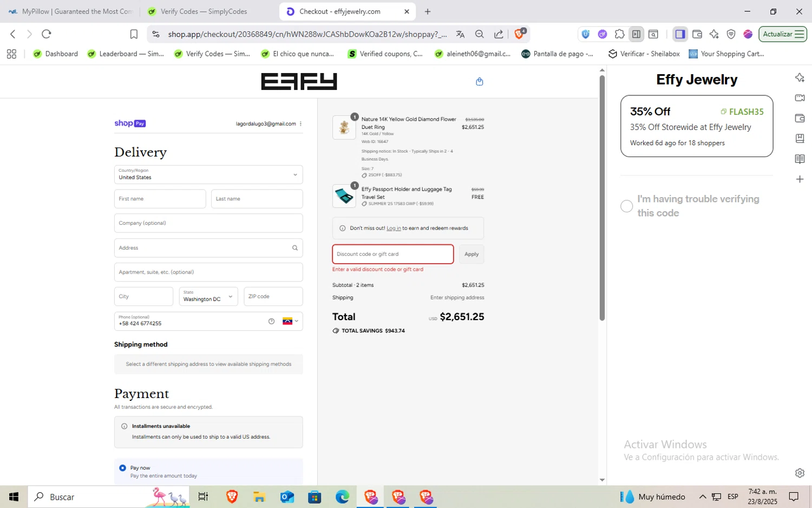Click the Passport Holder Travel Set thumbnail
The height and width of the screenshot is (508, 812).
[x=344, y=196]
